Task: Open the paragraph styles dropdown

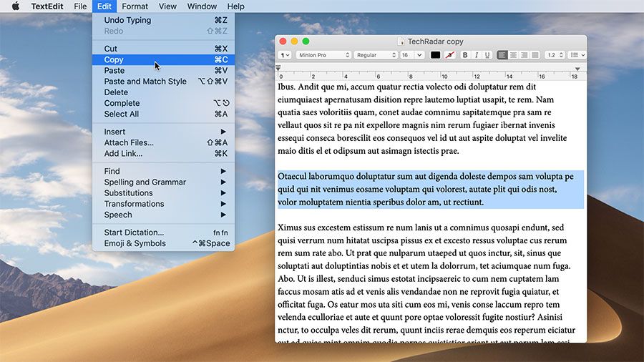Action: pyautogui.click(x=285, y=55)
